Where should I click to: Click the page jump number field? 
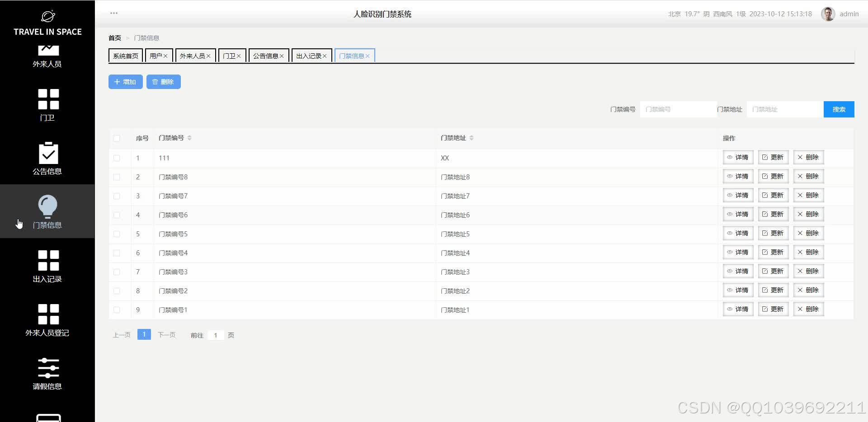click(x=216, y=335)
